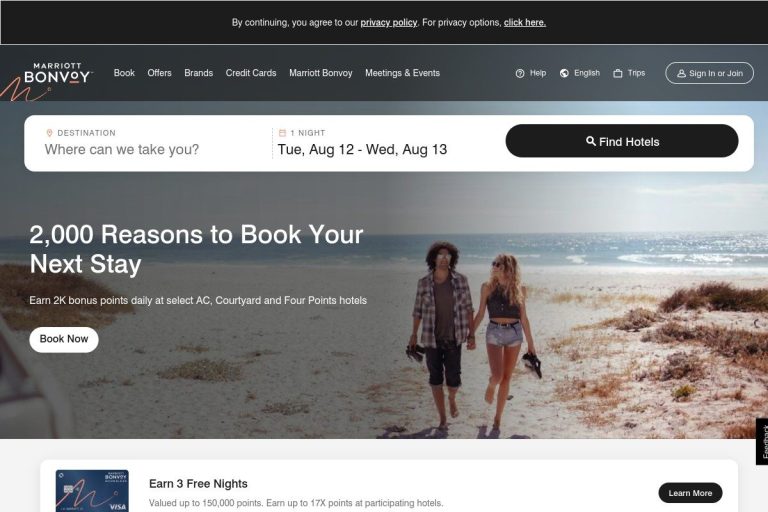The height and width of the screenshot is (512, 768).
Task: Click the destination search input field
Action: (x=147, y=149)
